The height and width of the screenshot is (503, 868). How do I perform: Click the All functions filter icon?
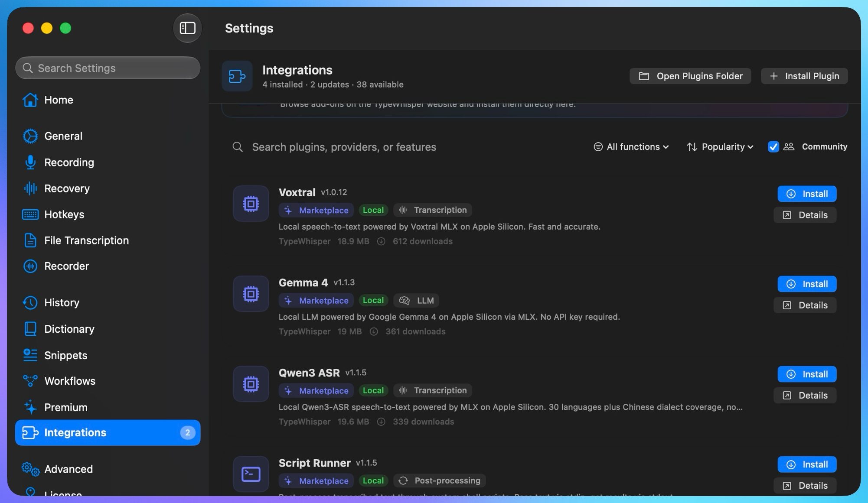click(x=598, y=147)
